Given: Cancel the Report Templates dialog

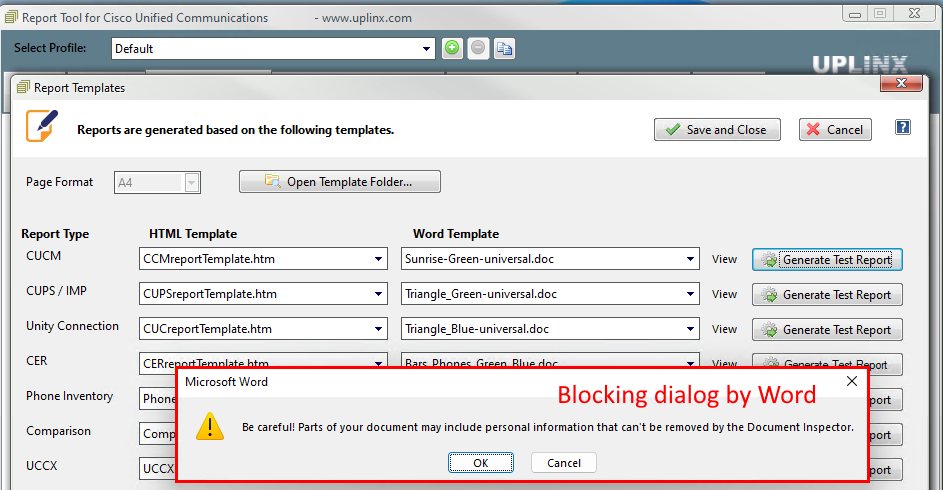Looking at the screenshot, I should [x=835, y=130].
